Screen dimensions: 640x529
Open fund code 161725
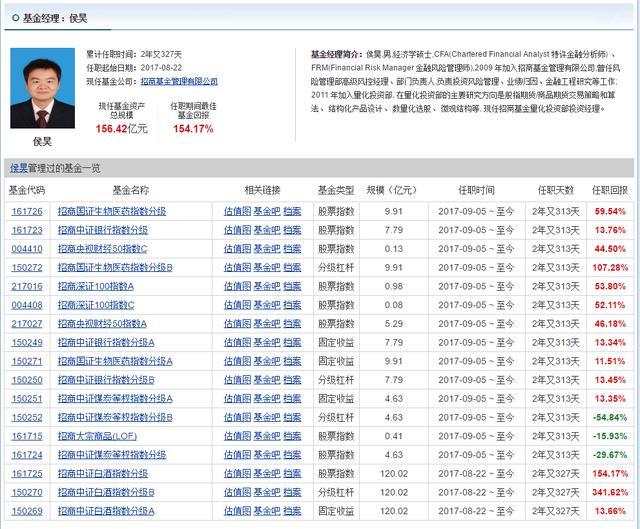point(27,474)
